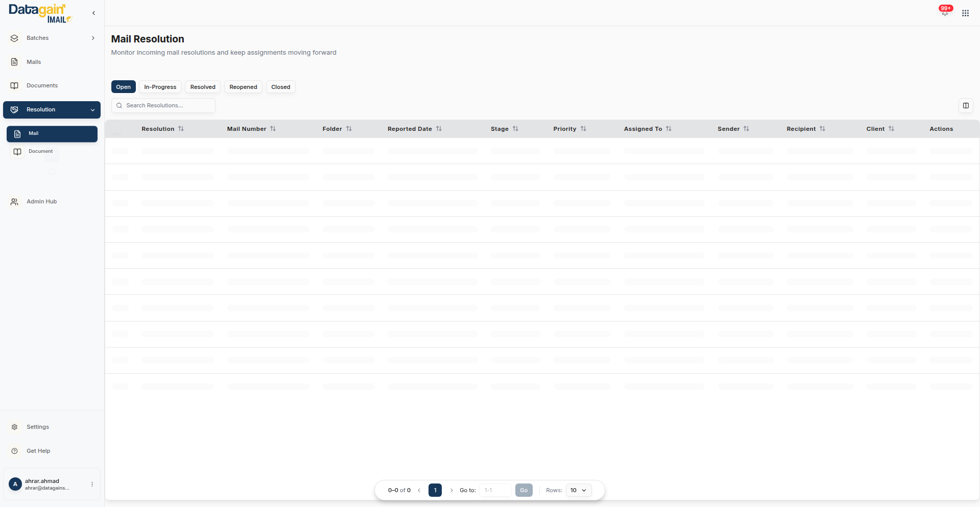Open the notifications bell icon
This screenshot has width=980, height=507.
[x=945, y=13]
